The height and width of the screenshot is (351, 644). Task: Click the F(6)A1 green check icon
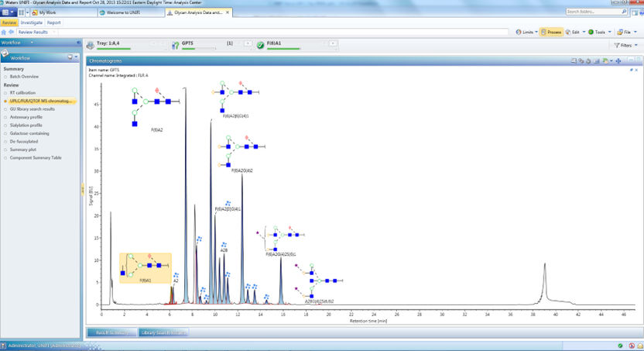coord(260,45)
